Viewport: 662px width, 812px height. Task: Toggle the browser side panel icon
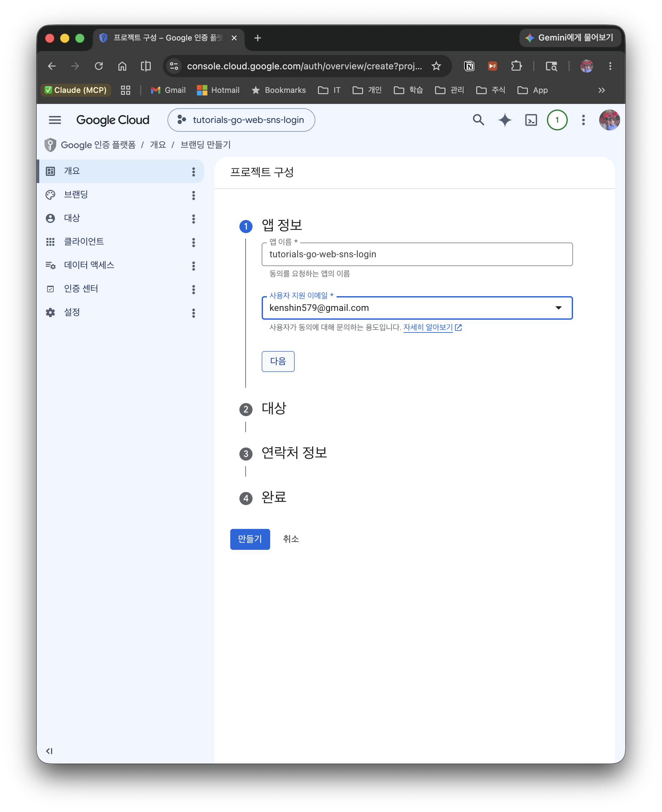click(x=146, y=66)
